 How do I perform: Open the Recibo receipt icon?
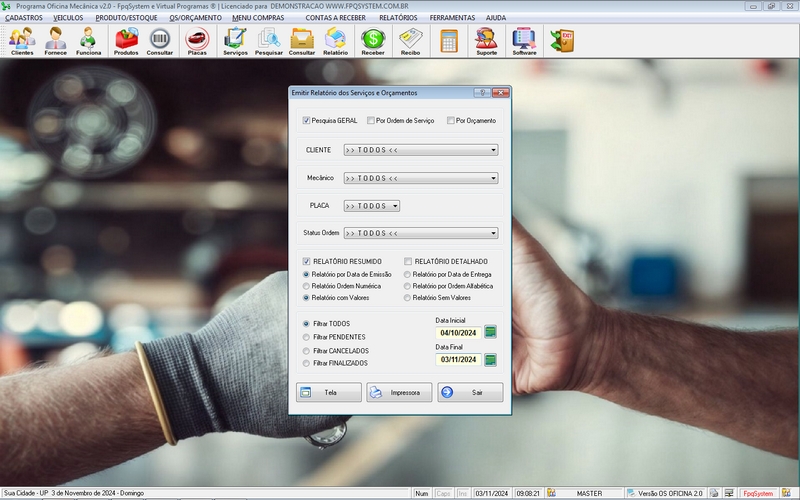410,41
